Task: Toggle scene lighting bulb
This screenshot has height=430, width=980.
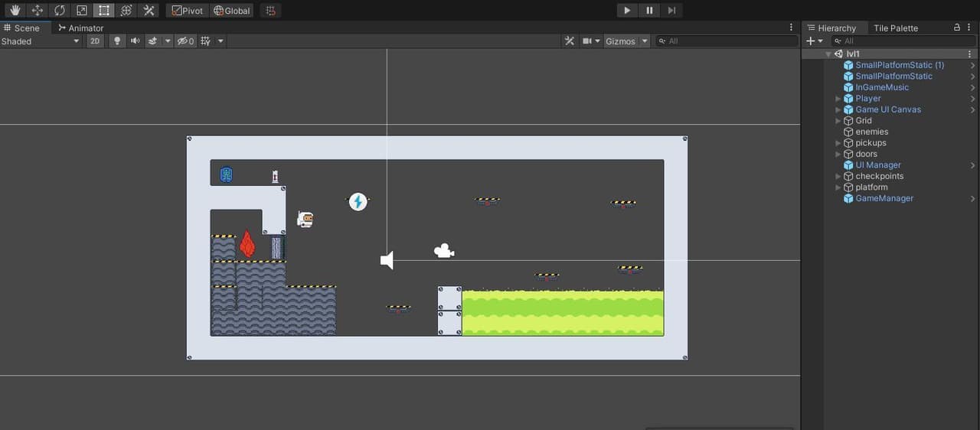Action: coord(116,41)
